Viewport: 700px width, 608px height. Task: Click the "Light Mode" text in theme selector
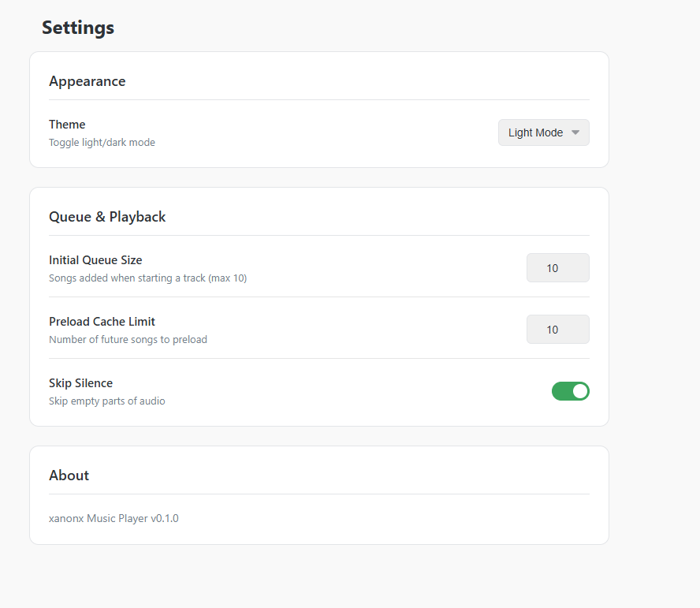(534, 132)
